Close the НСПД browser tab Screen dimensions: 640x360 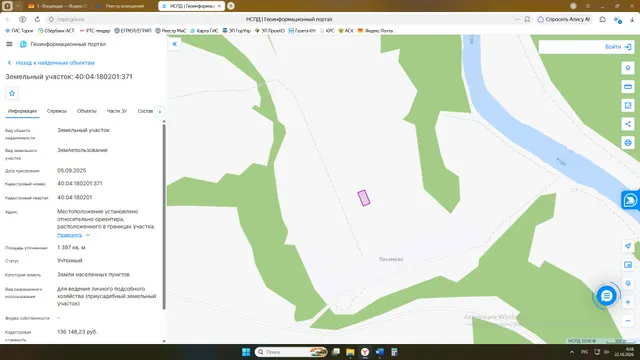tap(219, 6)
